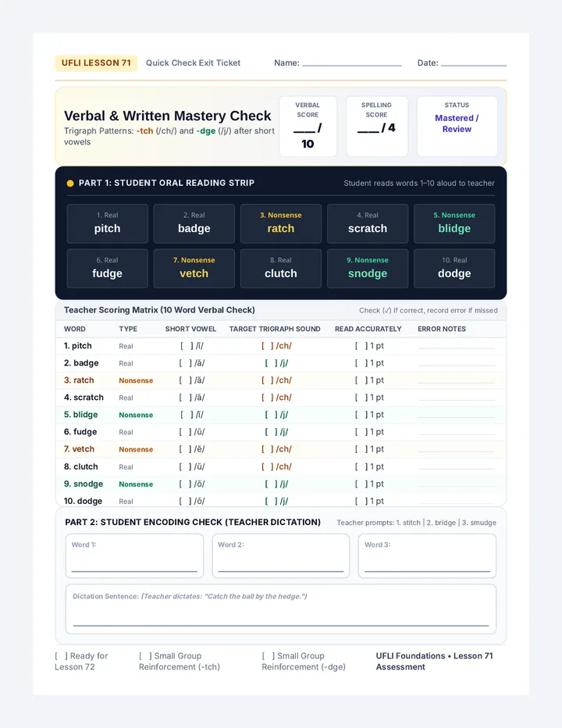Image resolution: width=562 pixels, height=728 pixels.
Task: Check the short vowel box for pitch
Action: click(186, 346)
